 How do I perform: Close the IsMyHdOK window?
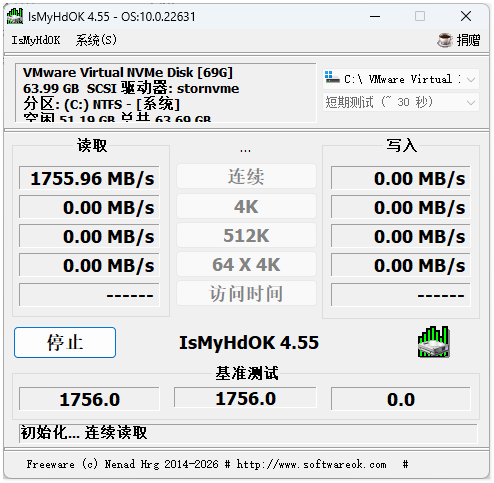pyautogui.click(x=466, y=16)
